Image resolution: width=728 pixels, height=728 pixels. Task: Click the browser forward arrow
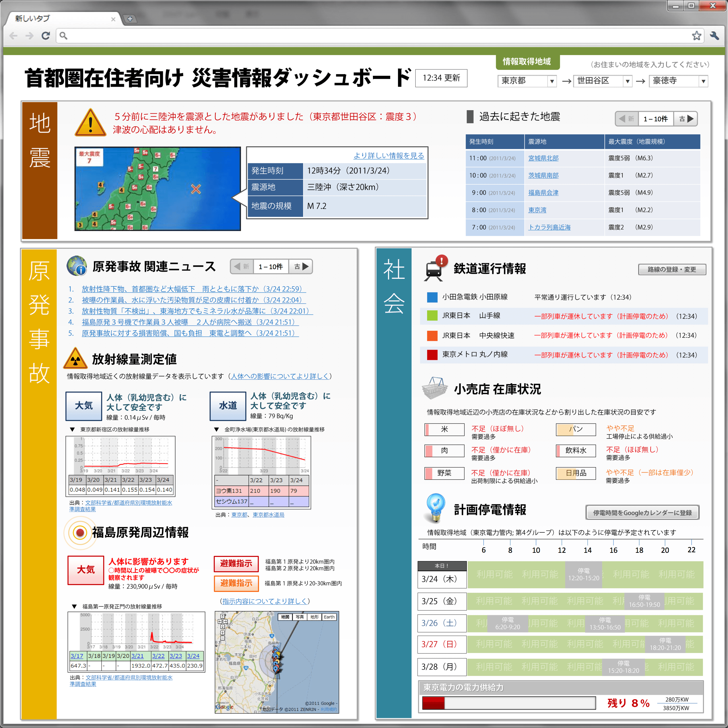[x=29, y=36]
